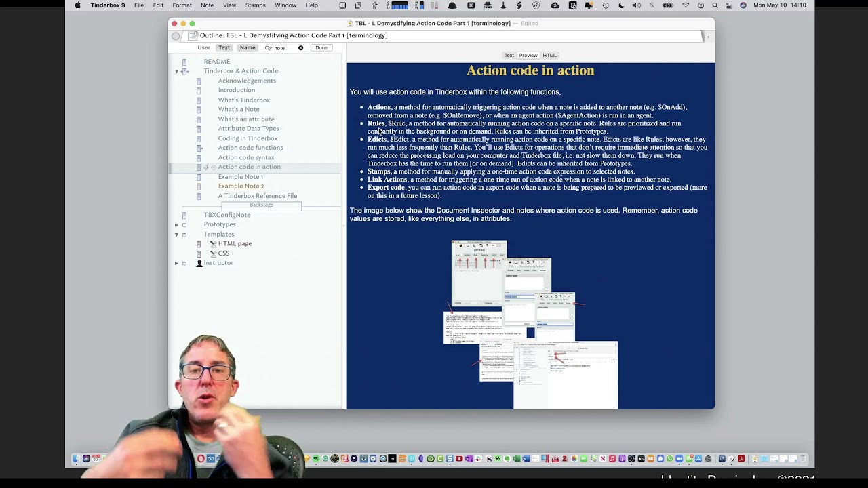Toggle User search scope

coord(203,48)
